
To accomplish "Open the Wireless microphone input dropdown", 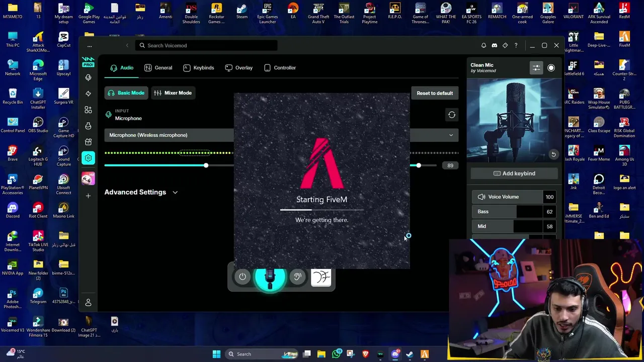I will 169,135.
